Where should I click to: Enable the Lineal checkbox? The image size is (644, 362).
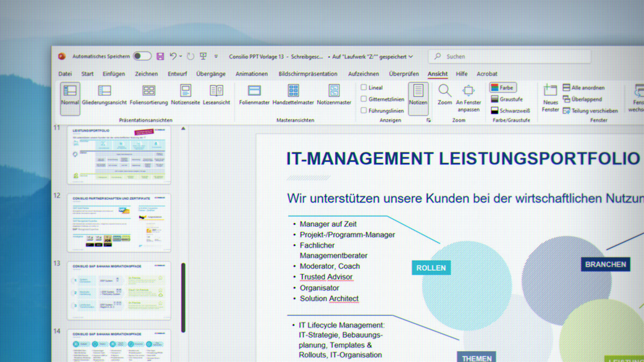point(363,88)
